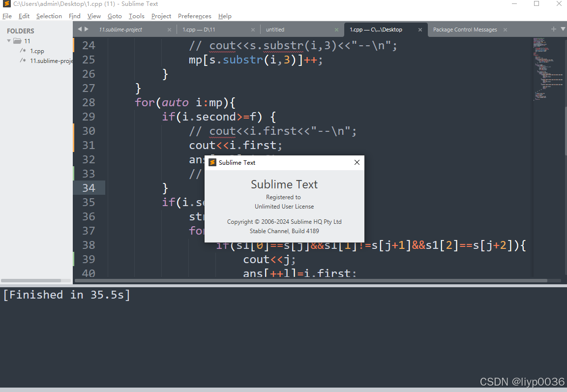Image resolution: width=567 pixels, height=392 pixels.
Task: Switch to Package Control Messages tab
Action: [465, 30]
